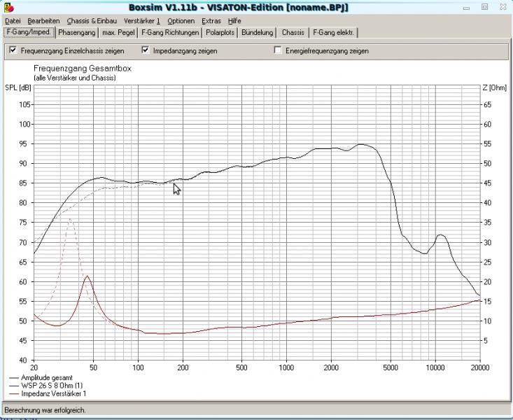
Task: Uncheck 'Impedanzgang zeigen' checkbox
Action: point(146,50)
